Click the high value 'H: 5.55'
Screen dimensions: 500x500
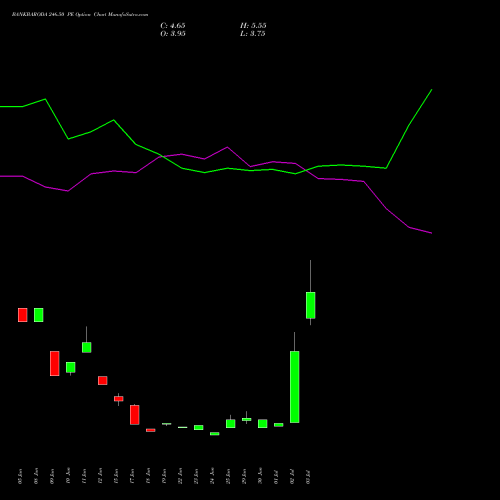click(x=253, y=26)
